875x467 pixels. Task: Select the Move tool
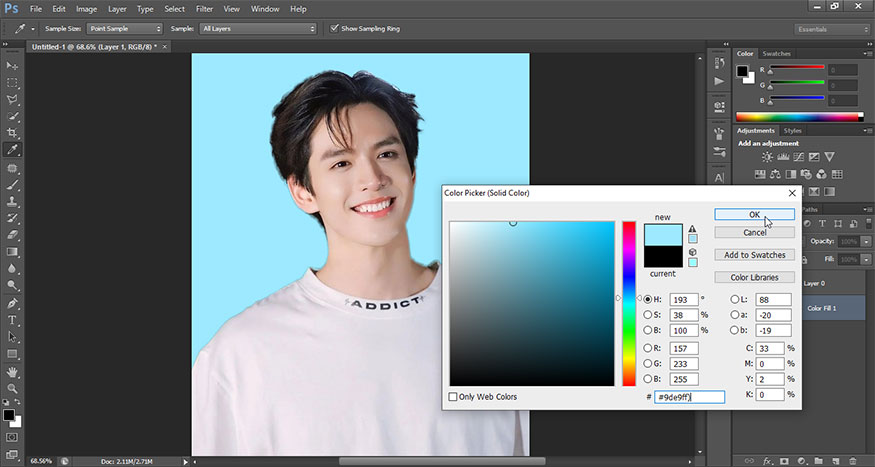pyautogui.click(x=12, y=65)
